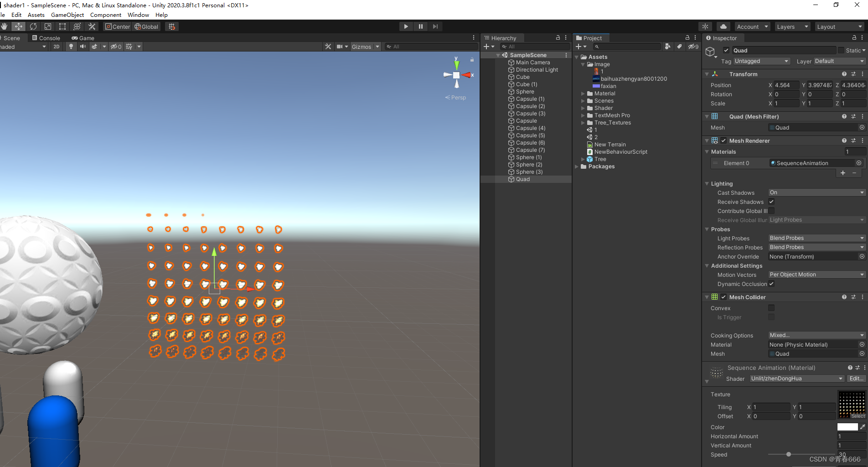The image size is (868, 467).
Task: Open Collab services sun icon
Action: pos(705,26)
